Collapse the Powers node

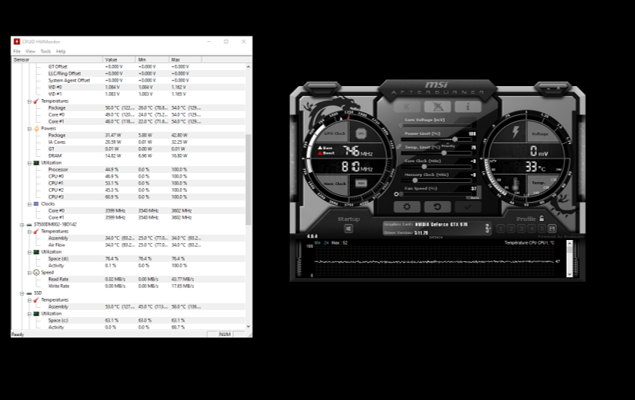(30, 129)
